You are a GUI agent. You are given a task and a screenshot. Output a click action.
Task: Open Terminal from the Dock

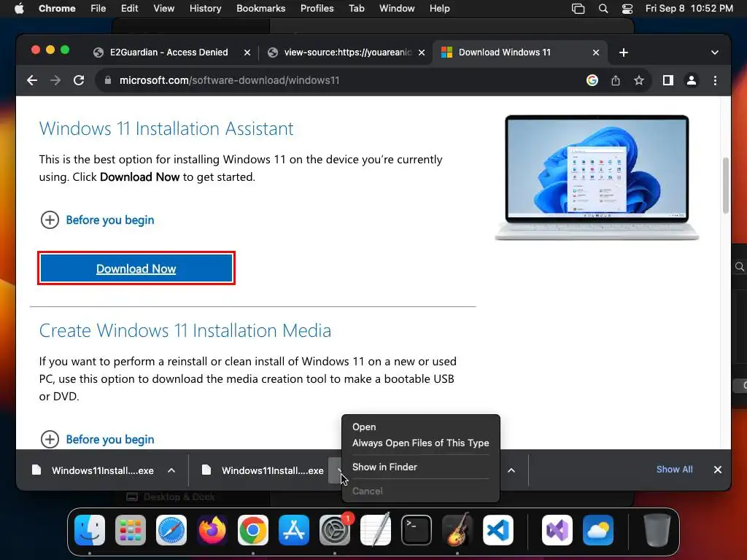[x=417, y=530]
